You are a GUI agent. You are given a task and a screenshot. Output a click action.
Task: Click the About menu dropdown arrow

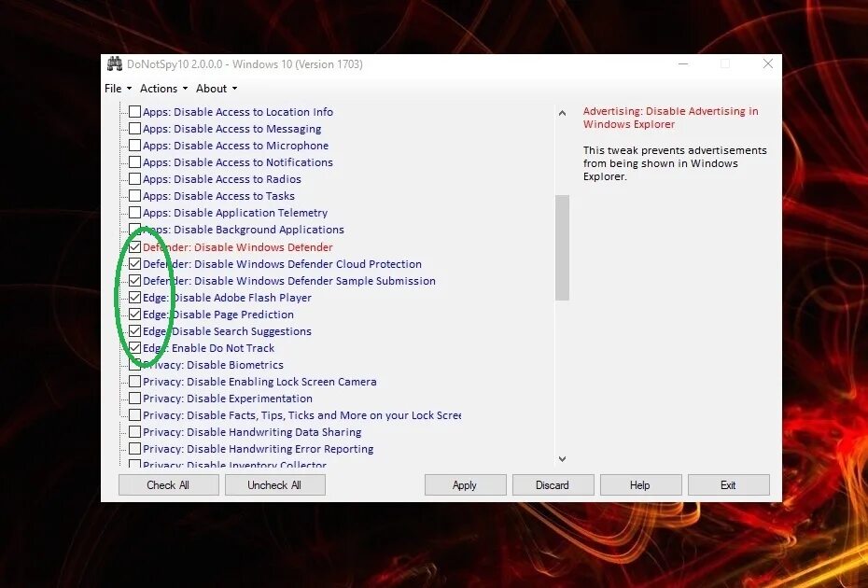tap(234, 89)
